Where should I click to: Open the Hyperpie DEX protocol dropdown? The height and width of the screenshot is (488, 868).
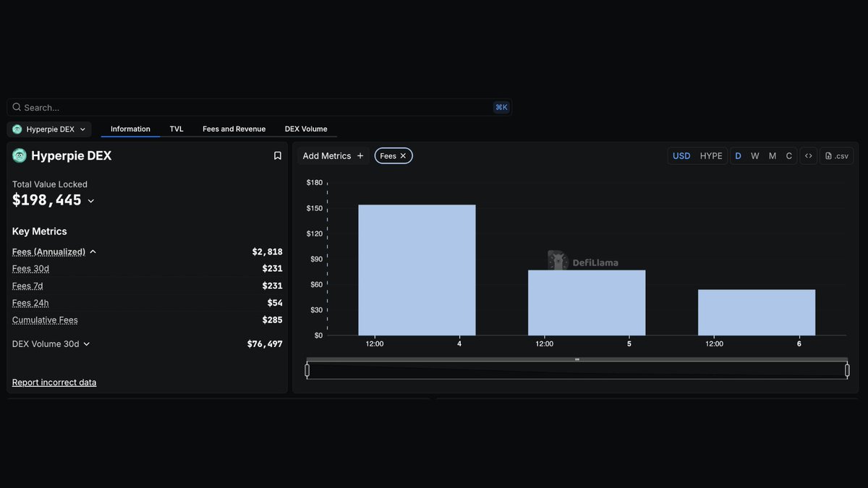(x=49, y=129)
